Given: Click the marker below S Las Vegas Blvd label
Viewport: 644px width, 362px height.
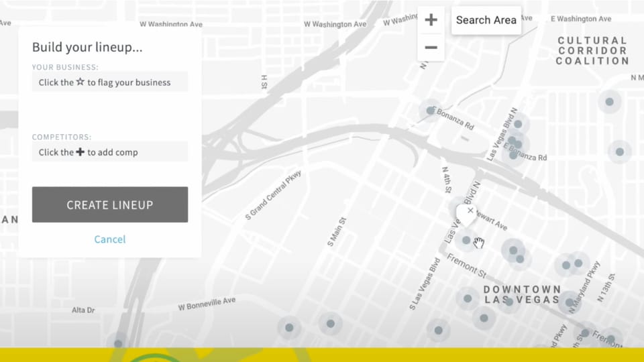Looking at the screenshot, I should click(438, 330).
